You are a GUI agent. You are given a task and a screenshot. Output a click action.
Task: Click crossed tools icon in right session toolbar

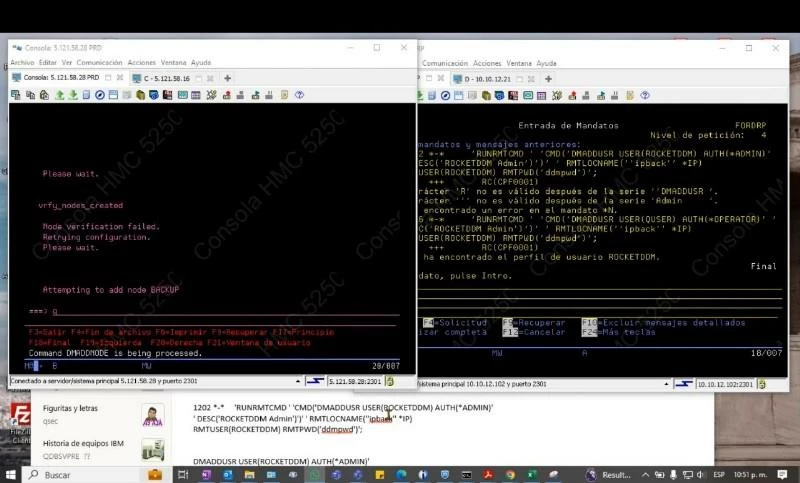point(557,95)
